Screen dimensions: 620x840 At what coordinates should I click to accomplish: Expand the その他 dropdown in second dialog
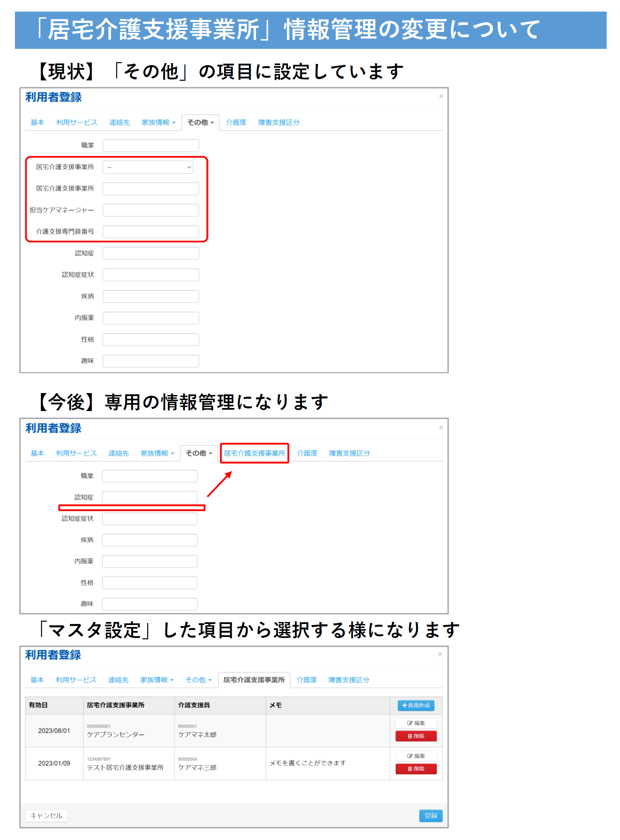pyautogui.click(x=199, y=453)
